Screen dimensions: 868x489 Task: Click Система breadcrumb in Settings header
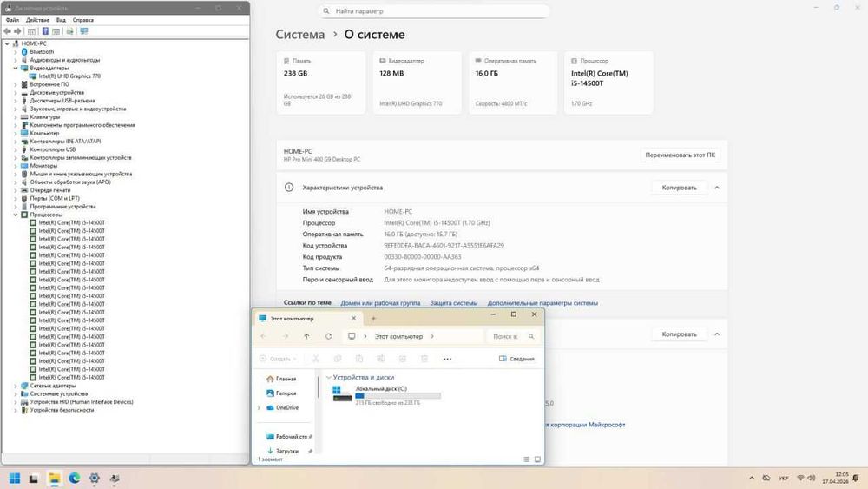(300, 35)
